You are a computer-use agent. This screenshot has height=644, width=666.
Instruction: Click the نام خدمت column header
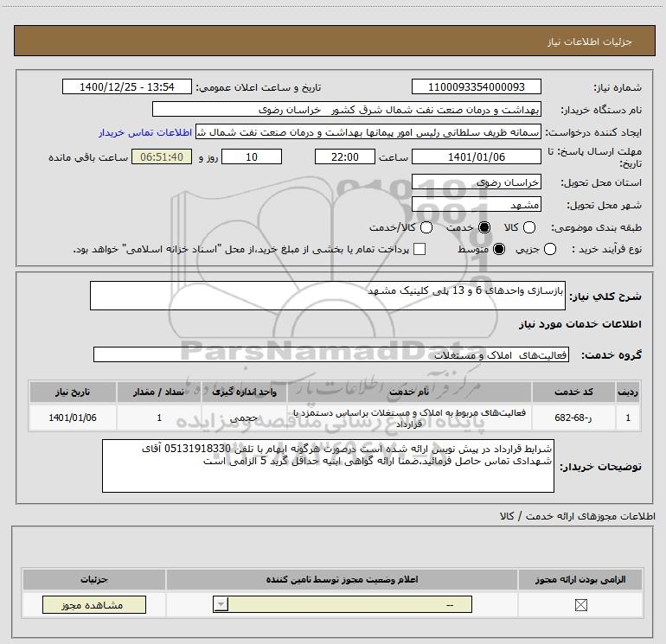[x=409, y=392]
